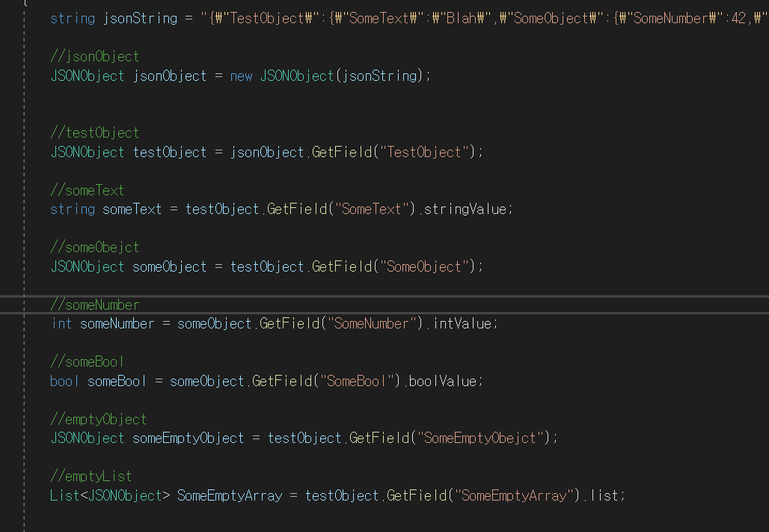Click the bool keyword on someBool line

(x=64, y=381)
